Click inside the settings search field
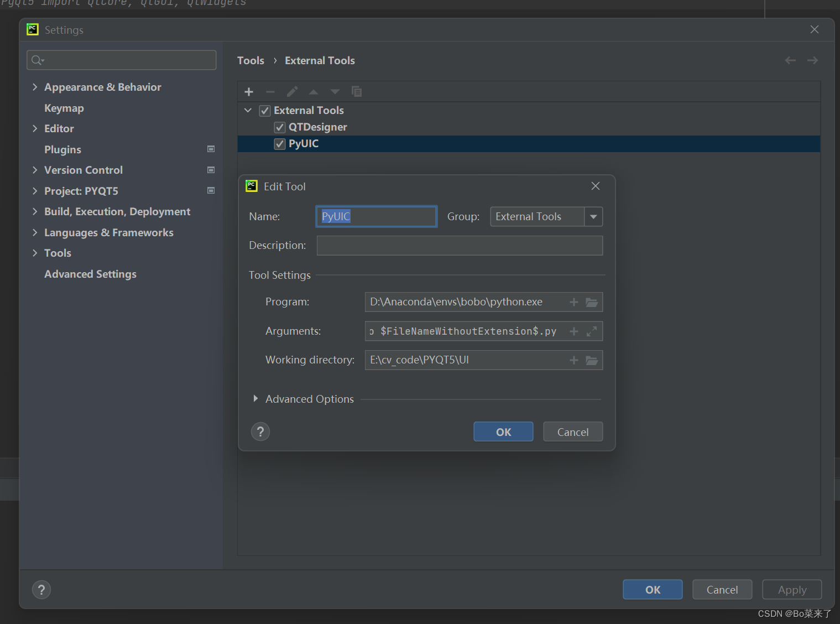Image resolution: width=840 pixels, height=624 pixels. pyautogui.click(x=121, y=60)
